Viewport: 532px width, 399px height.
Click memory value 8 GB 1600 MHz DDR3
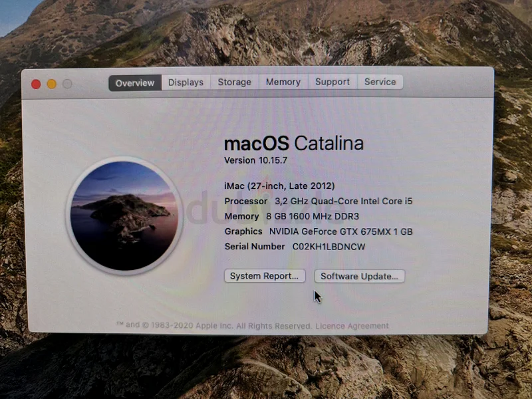(313, 217)
